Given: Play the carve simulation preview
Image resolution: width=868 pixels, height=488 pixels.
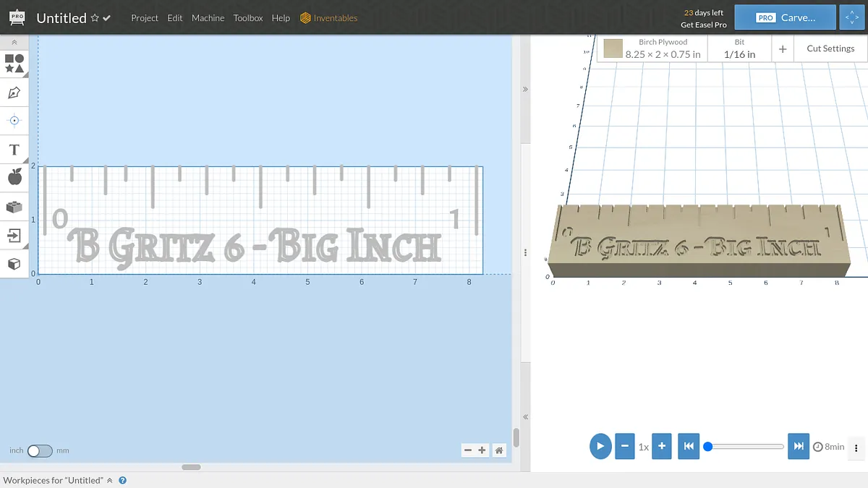Looking at the screenshot, I should (600, 446).
